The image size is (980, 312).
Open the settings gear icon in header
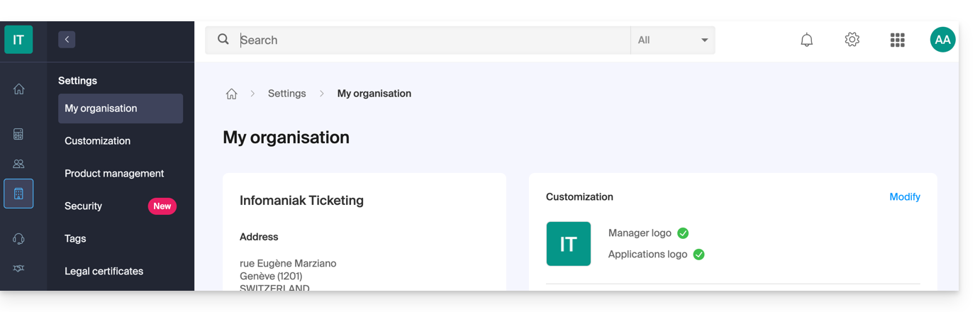click(x=852, y=40)
